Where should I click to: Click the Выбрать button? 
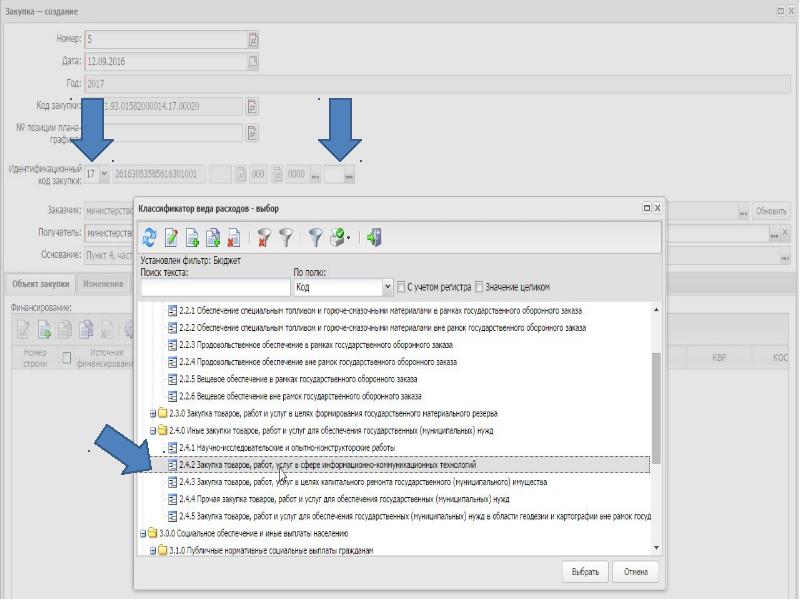pos(585,572)
